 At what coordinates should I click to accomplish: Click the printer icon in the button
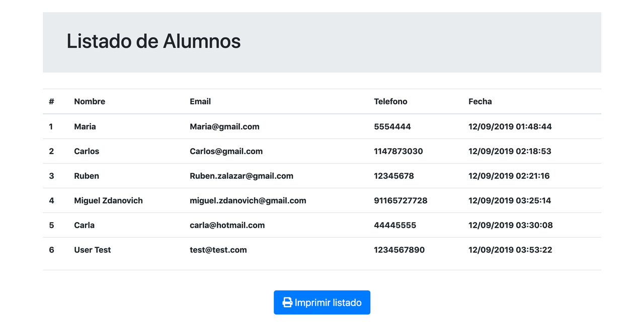pos(287,302)
